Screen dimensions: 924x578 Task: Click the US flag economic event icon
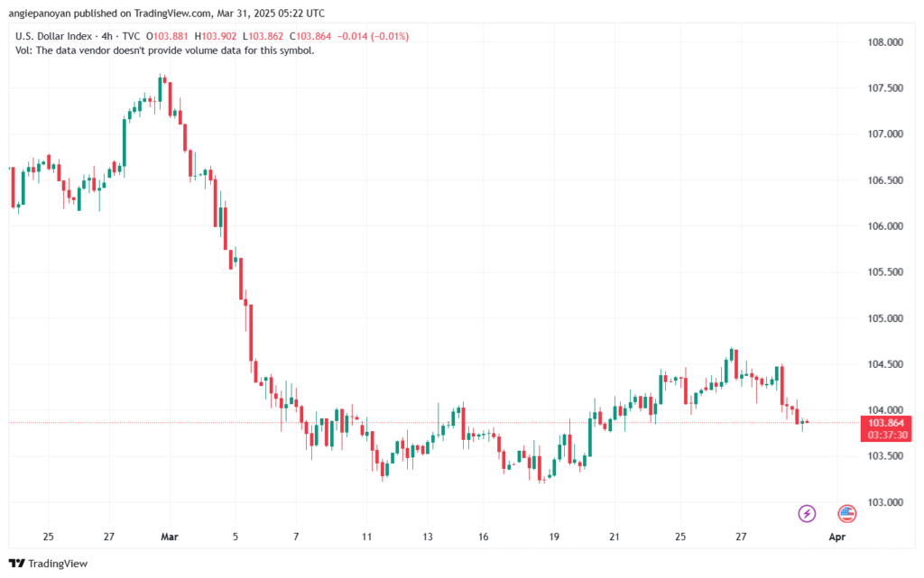click(846, 513)
